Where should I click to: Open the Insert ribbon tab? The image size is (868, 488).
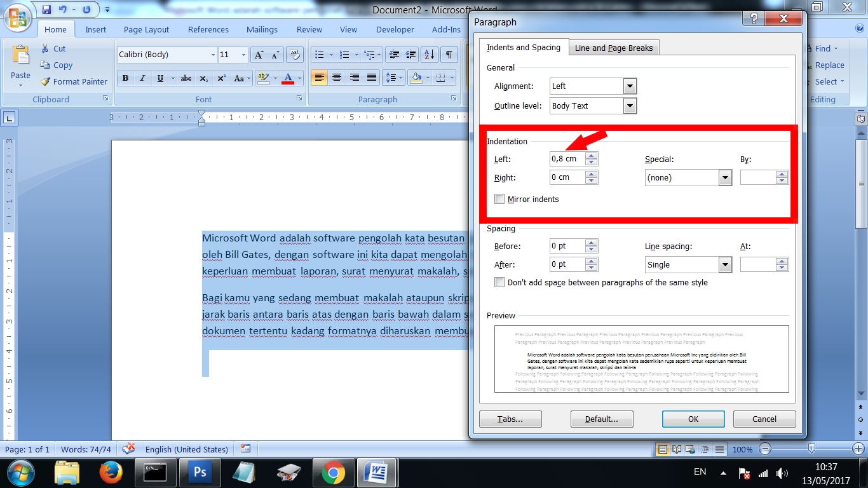[x=96, y=29]
